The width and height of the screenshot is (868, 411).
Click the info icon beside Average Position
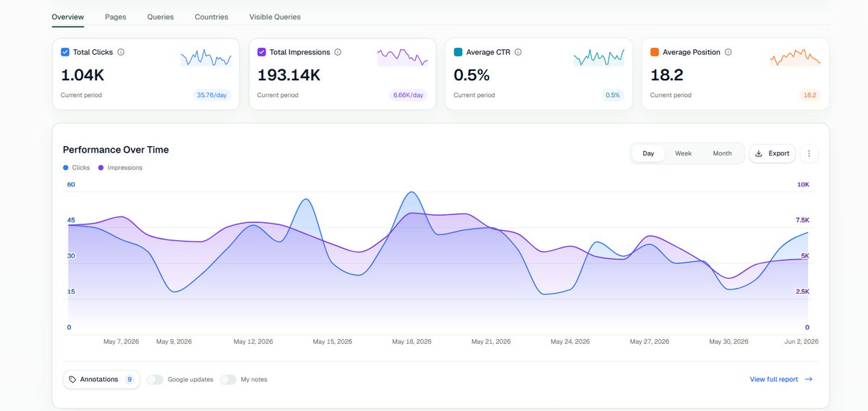coord(728,52)
